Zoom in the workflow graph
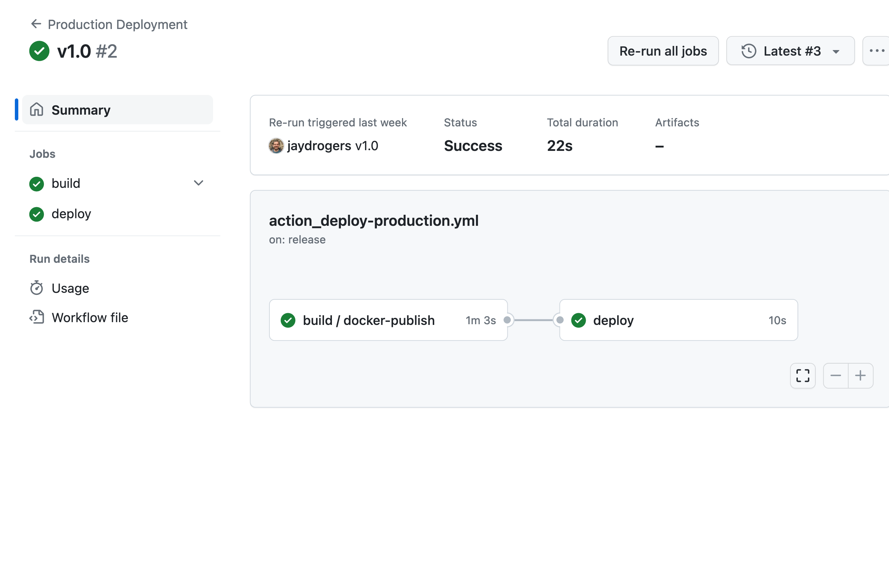 tap(860, 375)
